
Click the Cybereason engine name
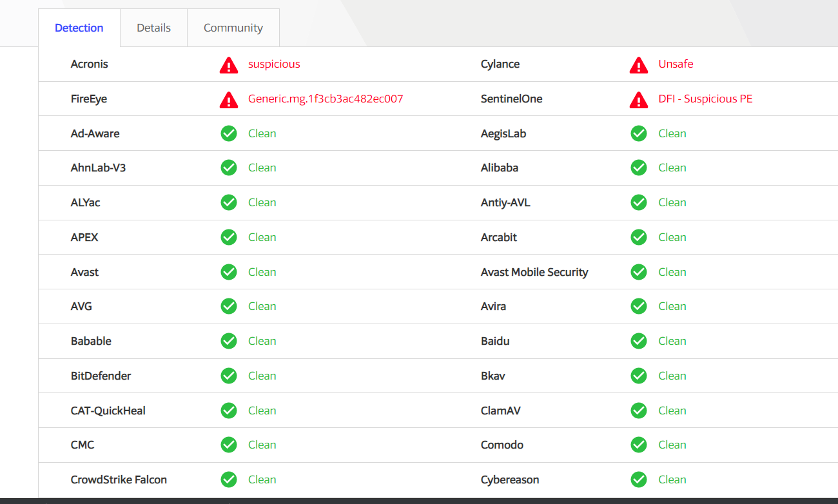[510, 480]
